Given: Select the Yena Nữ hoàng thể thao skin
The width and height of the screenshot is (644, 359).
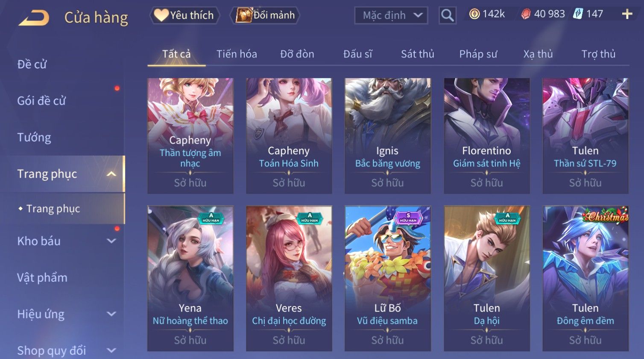Looking at the screenshot, I should tap(190, 278).
